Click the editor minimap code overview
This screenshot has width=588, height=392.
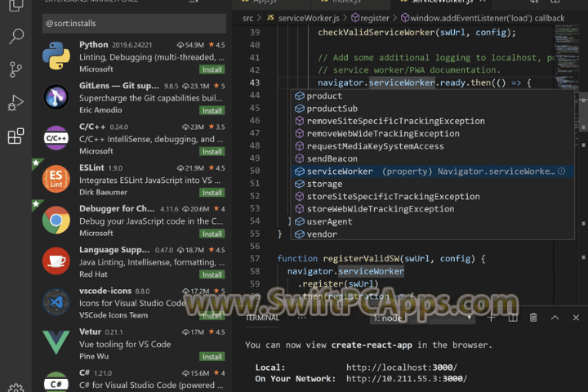567,56
